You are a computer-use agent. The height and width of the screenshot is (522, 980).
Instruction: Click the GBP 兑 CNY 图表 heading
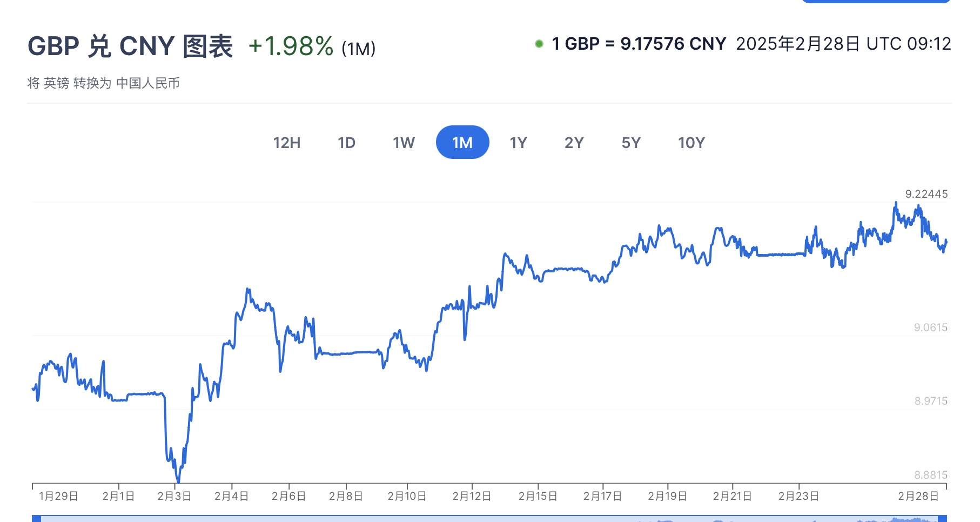click(x=130, y=46)
